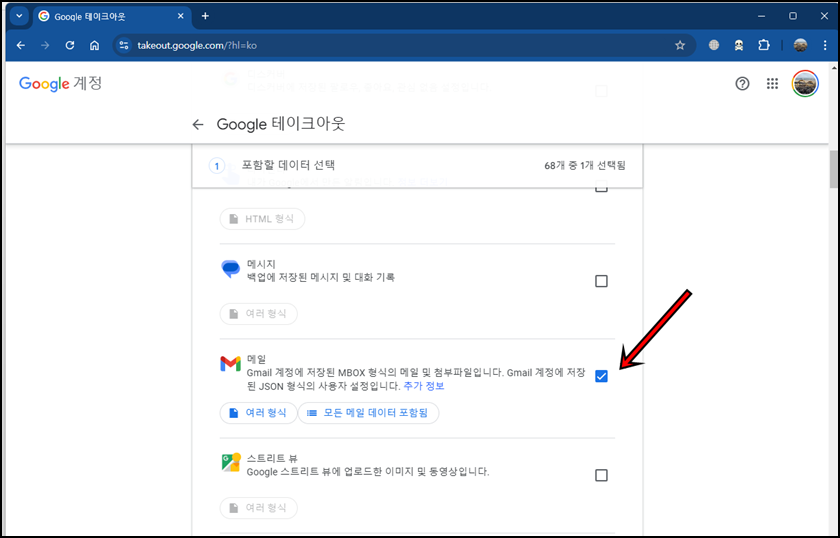This screenshot has width=840, height=538.
Task: Open a new browser tab
Action: [205, 16]
